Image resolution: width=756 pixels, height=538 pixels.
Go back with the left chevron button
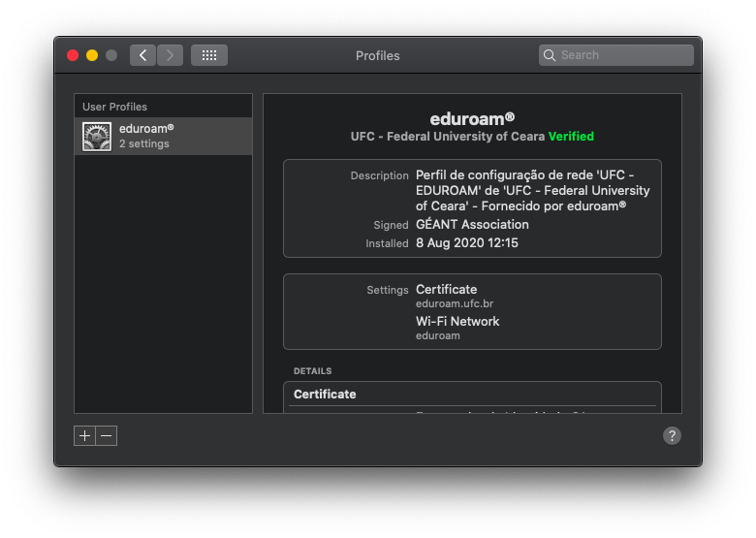142,55
